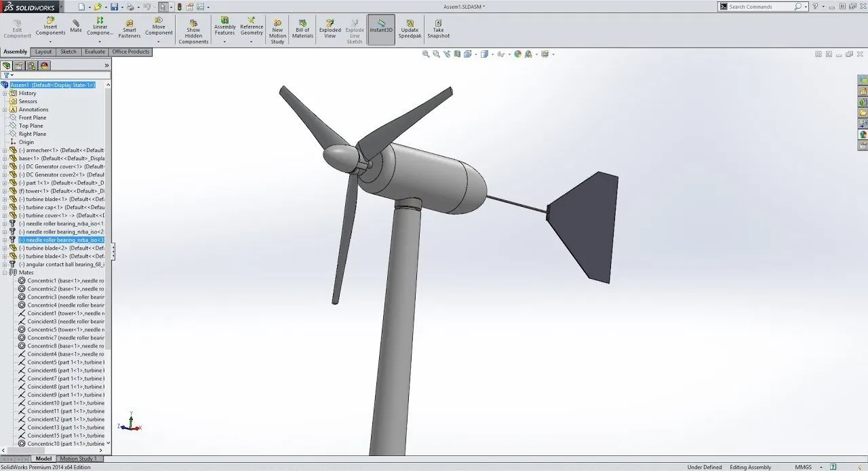Click Zoom to Fit in view toolbar
This screenshot has height=471, width=868.
coord(426,54)
